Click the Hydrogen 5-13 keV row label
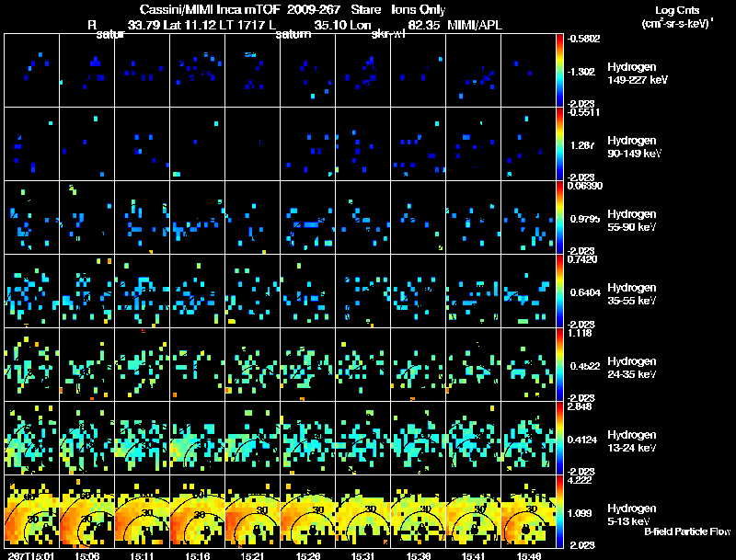Image resolution: width=736 pixels, height=560 pixels. [632, 515]
